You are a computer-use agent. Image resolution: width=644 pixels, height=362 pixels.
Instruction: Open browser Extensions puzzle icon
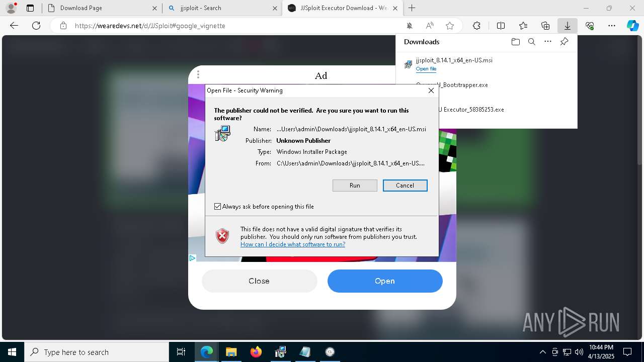click(476, 26)
